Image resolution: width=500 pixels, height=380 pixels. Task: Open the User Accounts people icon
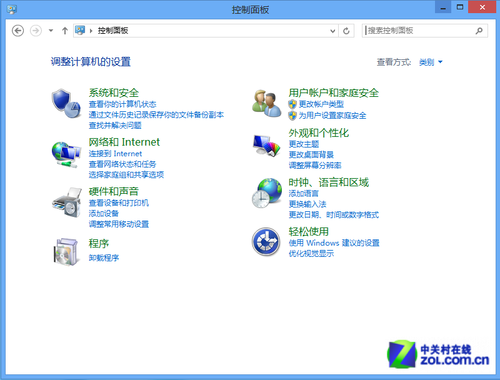click(267, 103)
